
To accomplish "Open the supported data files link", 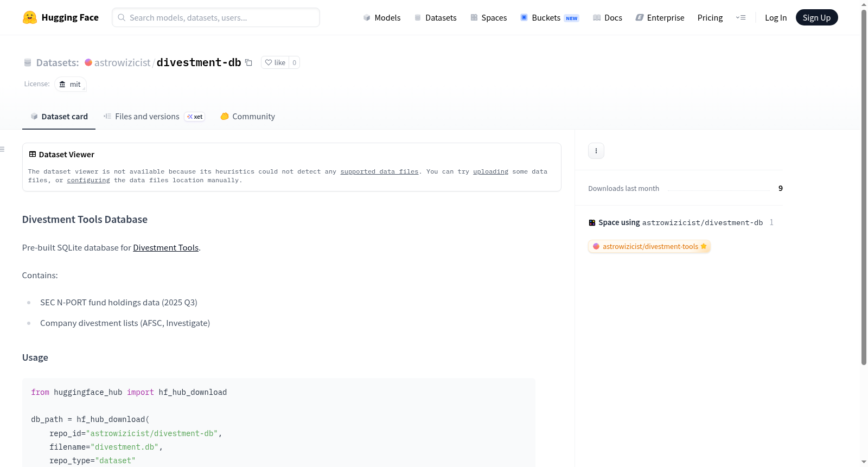I will click(379, 171).
